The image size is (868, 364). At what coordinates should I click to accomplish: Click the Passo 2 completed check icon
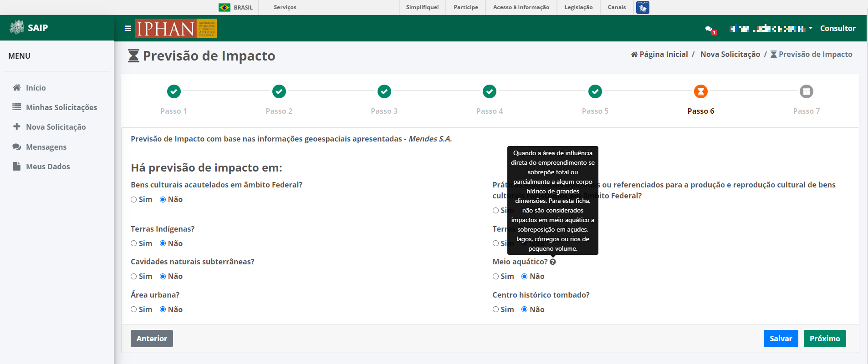[x=279, y=91]
